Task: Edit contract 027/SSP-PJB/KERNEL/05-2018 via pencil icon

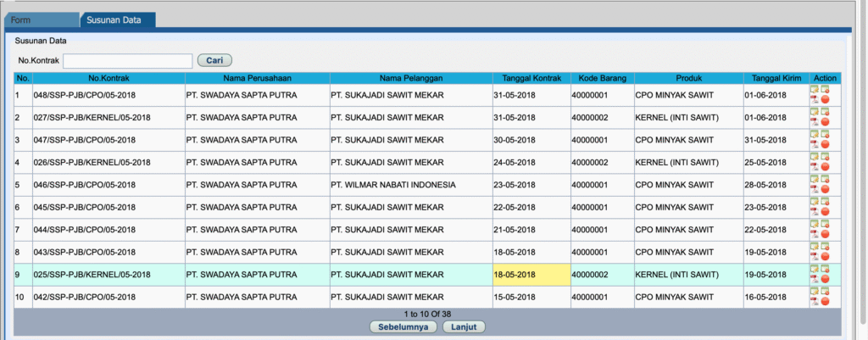Action: tap(815, 112)
